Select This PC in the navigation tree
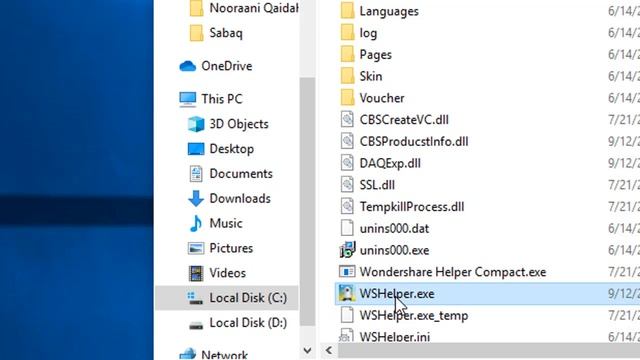The height and width of the screenshot is (360, 640). click(x=222, y=99)
